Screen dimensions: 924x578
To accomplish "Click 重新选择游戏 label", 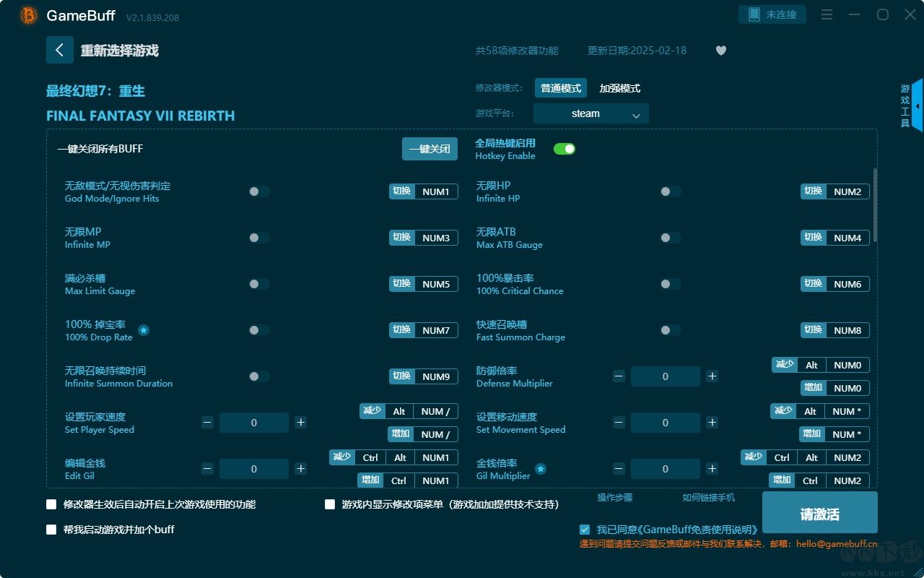I will coord(120,51).
